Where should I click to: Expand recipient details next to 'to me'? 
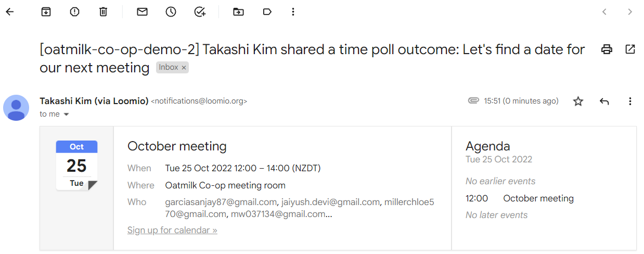(66, 115)
